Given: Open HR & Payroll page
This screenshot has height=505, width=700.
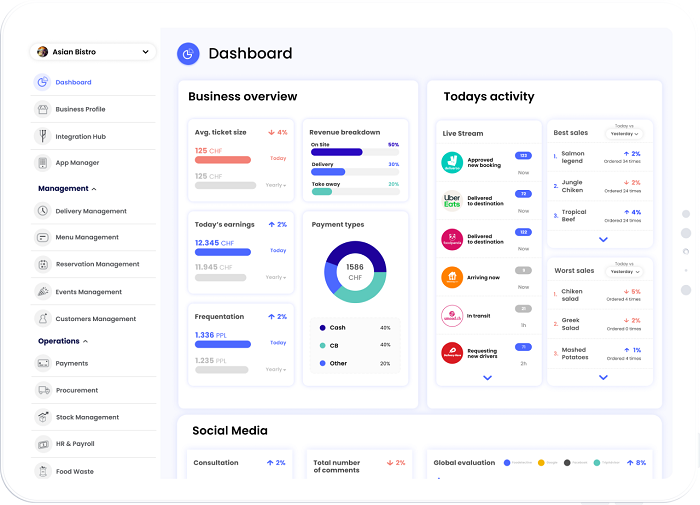Looking at the screenshot, I should [75, 444].
